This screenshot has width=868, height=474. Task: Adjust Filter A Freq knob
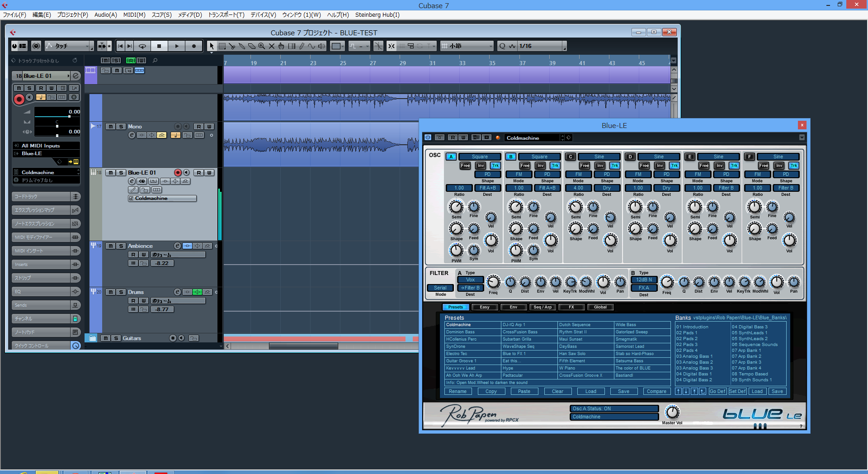pos(493,282)
